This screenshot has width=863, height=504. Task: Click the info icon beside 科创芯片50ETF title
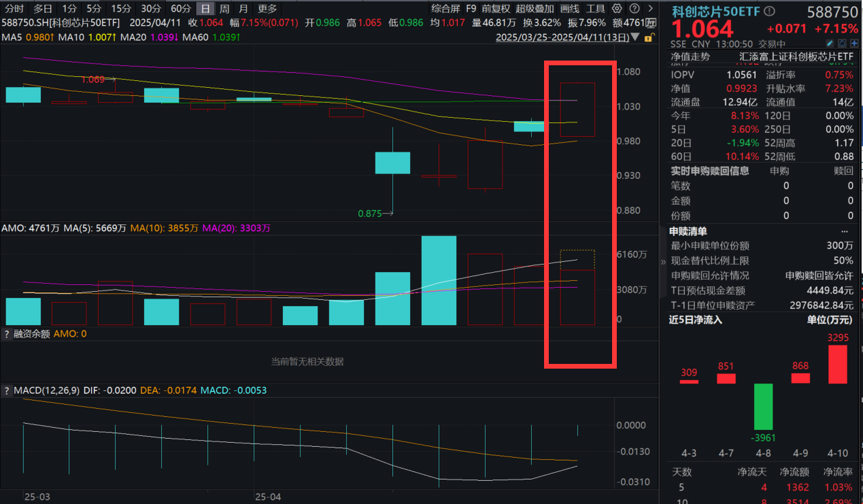pos(769,12)
